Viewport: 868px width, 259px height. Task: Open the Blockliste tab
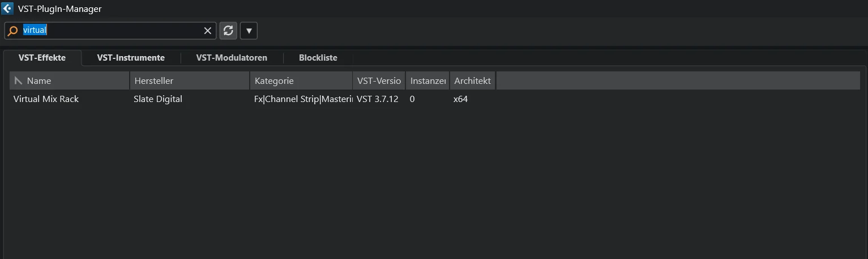[x=318, y=58]
